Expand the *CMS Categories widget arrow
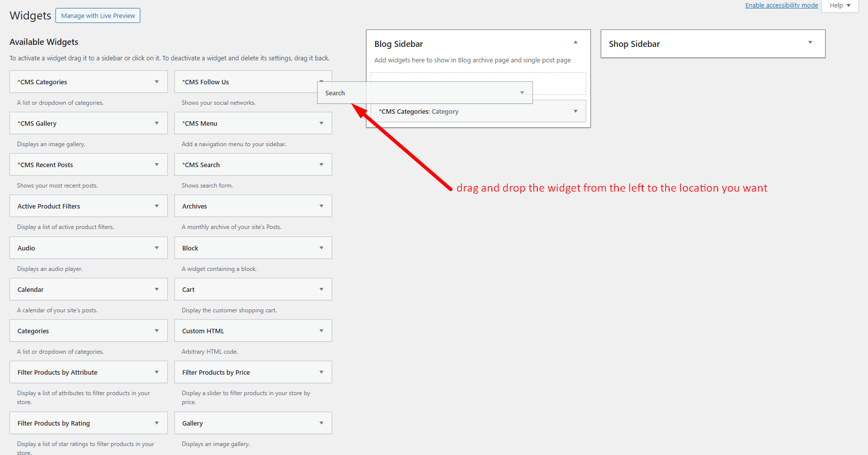This screenshot has height=455, width=868. tap(157, 82)
